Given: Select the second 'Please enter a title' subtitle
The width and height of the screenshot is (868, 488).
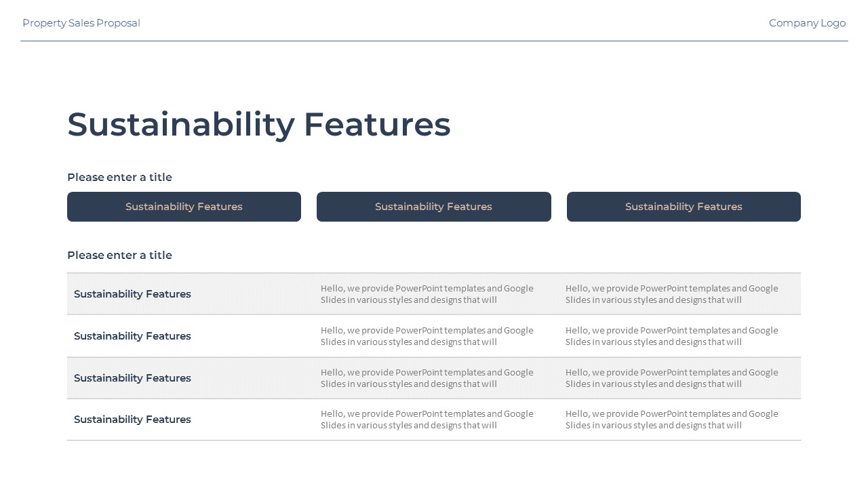Looking at the screenshot, I should 119,256.
